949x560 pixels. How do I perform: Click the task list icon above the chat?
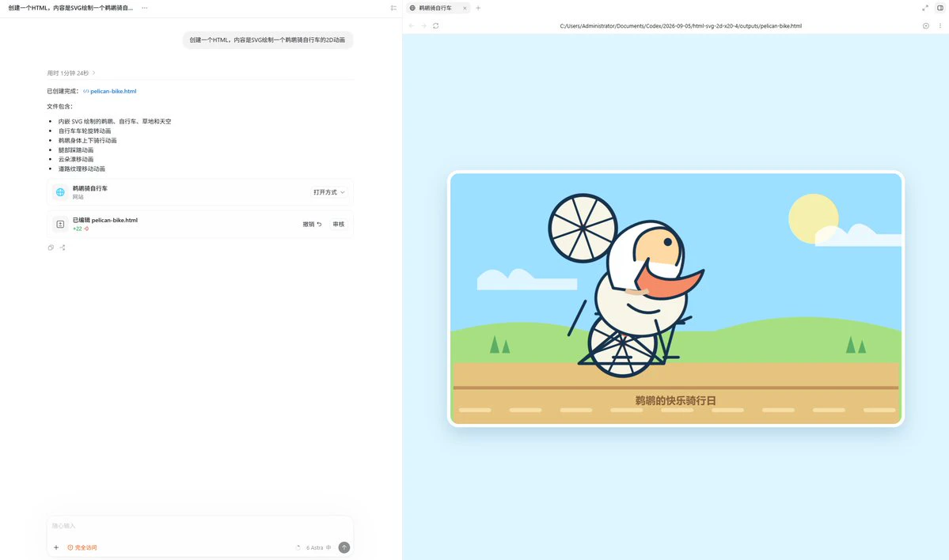(393, 8)
